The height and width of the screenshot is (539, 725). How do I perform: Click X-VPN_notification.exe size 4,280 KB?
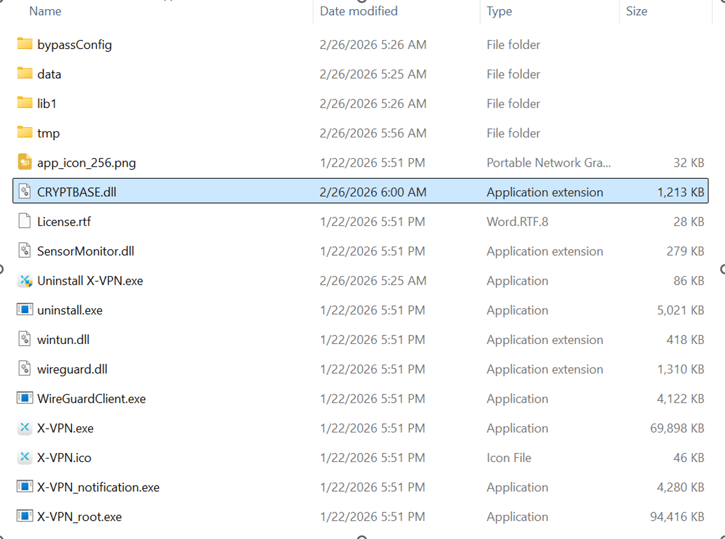pyautogui.click(x=681, y=487)
